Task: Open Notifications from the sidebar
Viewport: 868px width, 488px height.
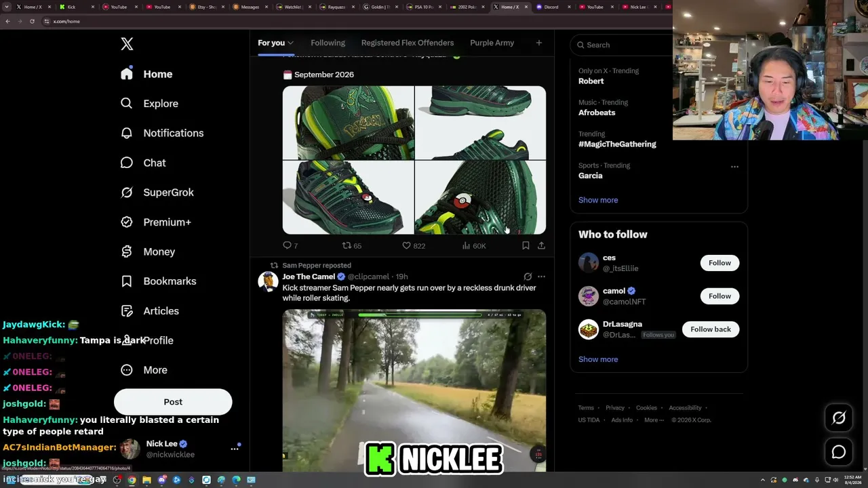Action: pyautogui.click(x=162, y=133)
